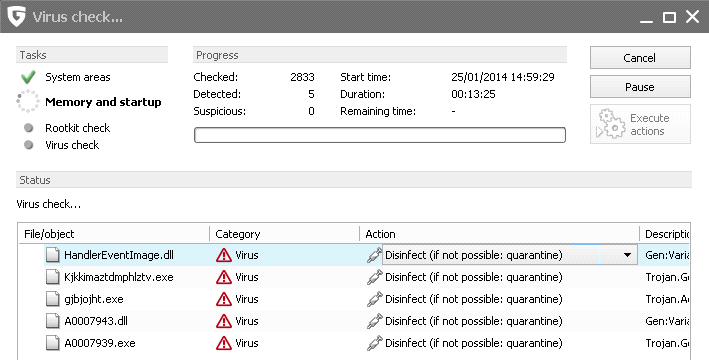
Task: Sort by the File/object column header
Action: point(113,234)
